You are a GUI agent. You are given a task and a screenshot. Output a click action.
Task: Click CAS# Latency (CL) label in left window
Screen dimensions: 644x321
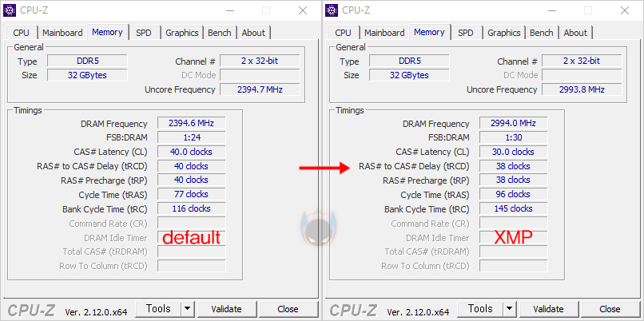tap(110, 152)
